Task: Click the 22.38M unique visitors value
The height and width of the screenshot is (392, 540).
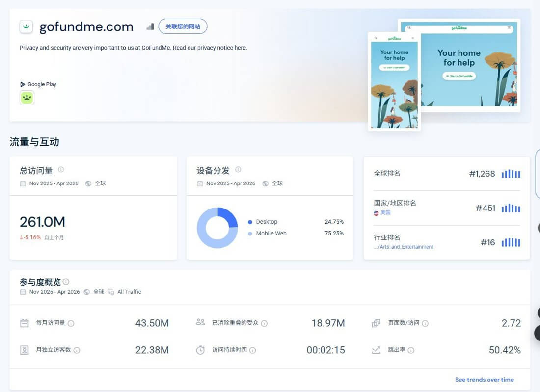Action: click(x=152, y=350)
